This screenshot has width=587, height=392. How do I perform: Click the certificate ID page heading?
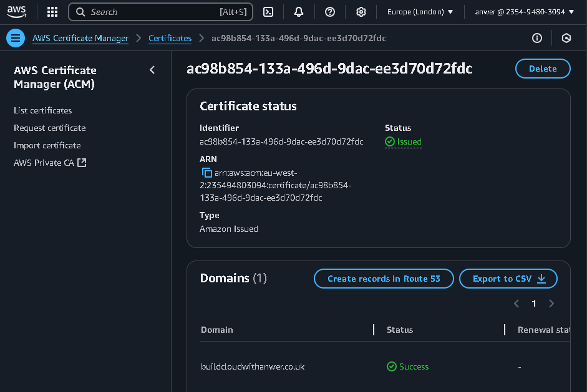pos(329,69)
